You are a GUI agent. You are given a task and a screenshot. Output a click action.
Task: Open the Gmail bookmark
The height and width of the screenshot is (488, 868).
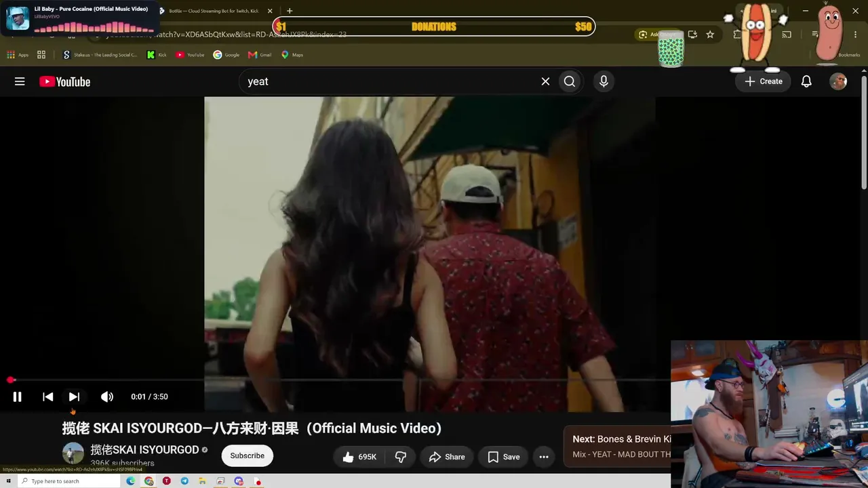(260, 55)
